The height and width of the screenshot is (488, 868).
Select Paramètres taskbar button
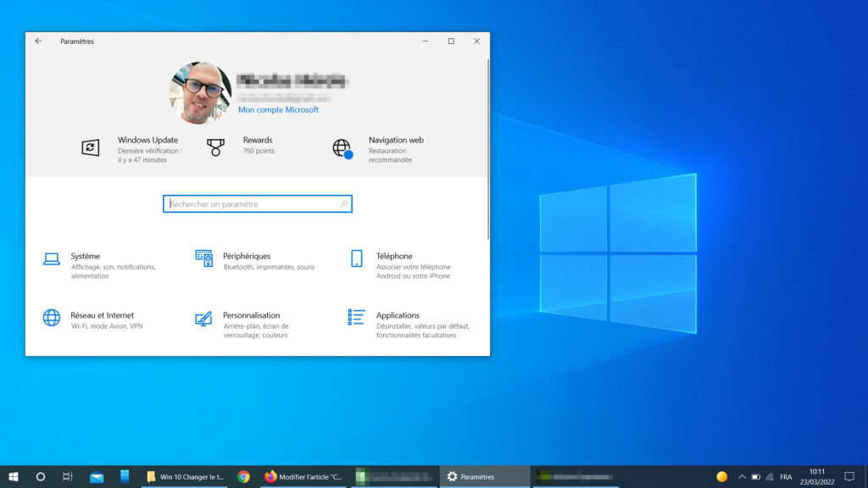[x=484, y=476]
